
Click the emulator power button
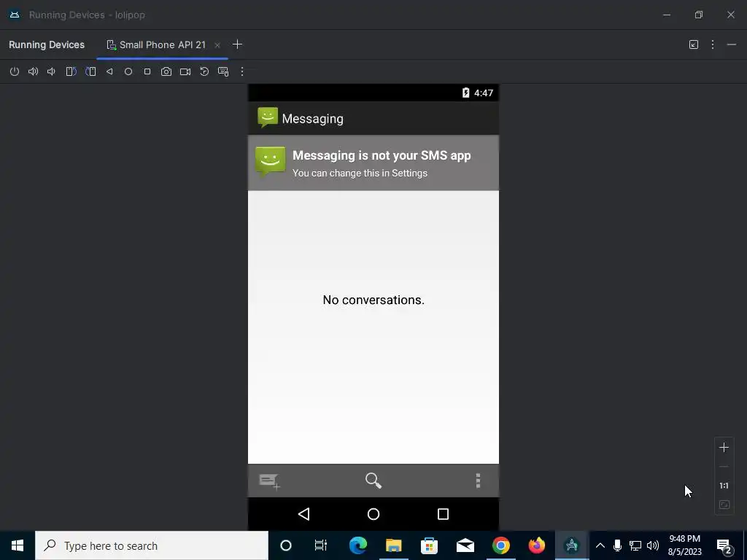pyautogui.click(x=15, y=71)
